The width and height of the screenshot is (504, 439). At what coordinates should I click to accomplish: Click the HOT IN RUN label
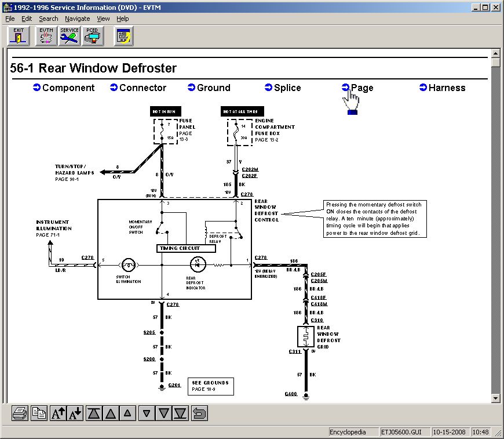tap(166, 111)
